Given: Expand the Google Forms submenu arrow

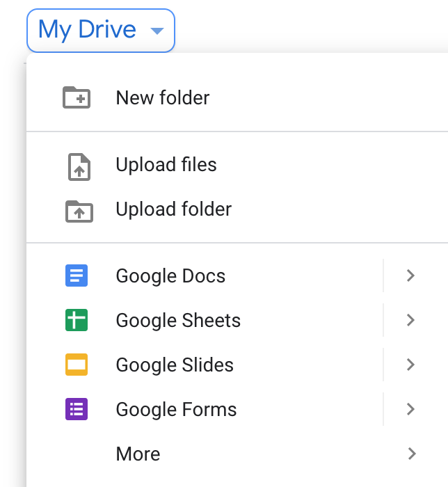Looking at the screenshot, I should click(x=410, y=410).
